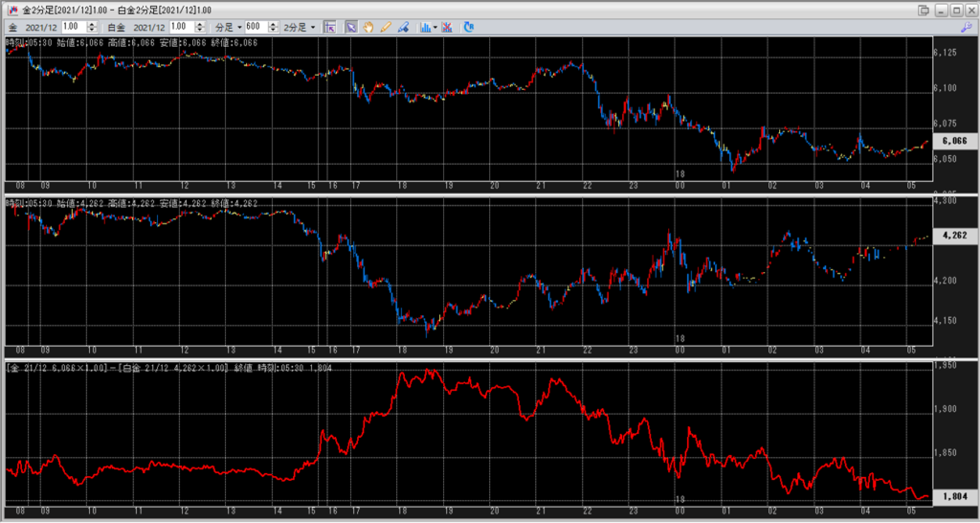Select the arrow pointer tool
Screen dimensions: 980x523
(x=351, y=27)
